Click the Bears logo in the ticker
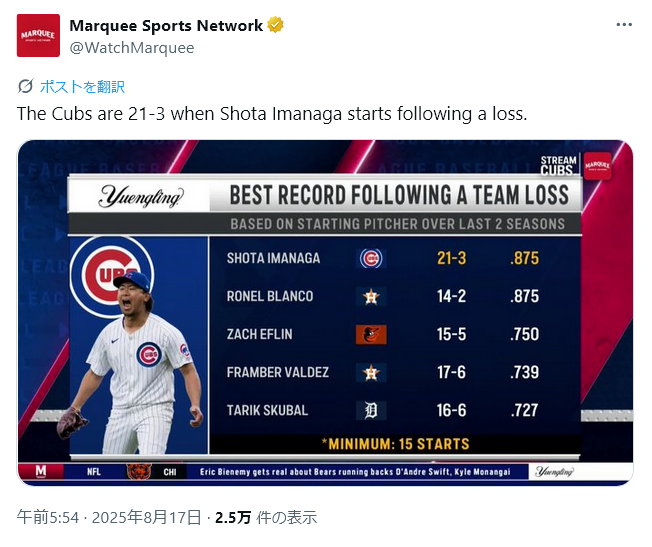The image size is (652, 547). [138, 472]
